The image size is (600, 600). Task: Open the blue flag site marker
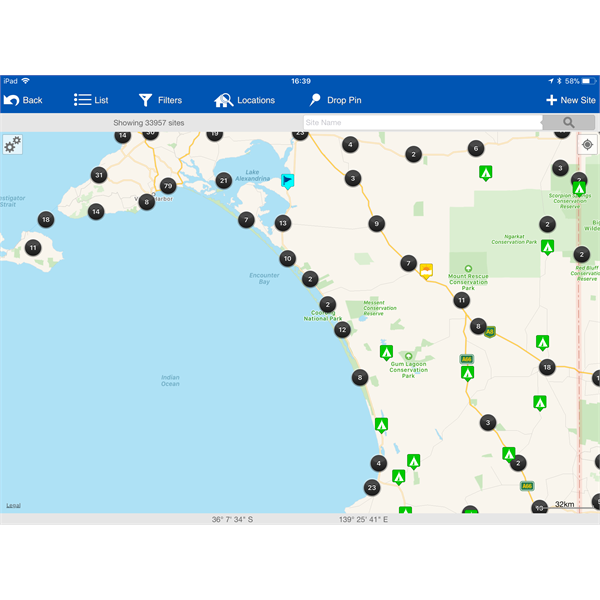287,181
